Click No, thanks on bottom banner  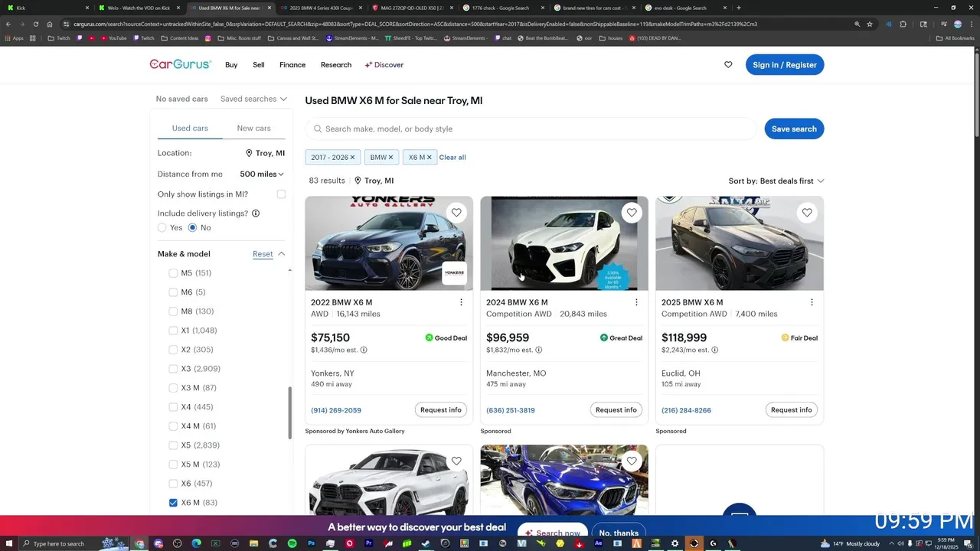coord(619,533)
